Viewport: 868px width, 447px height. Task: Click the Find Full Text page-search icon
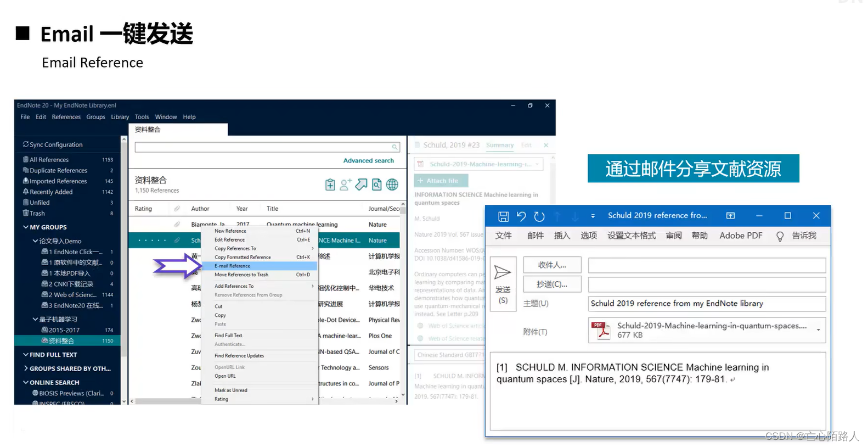click(x=377, y=185)
